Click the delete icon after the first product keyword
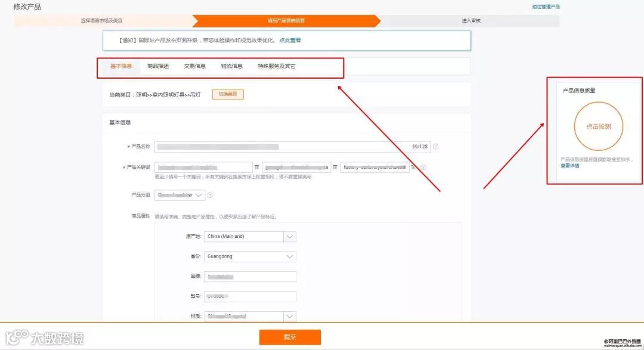Viewport: 644px width, 350px height. point(255,167)
